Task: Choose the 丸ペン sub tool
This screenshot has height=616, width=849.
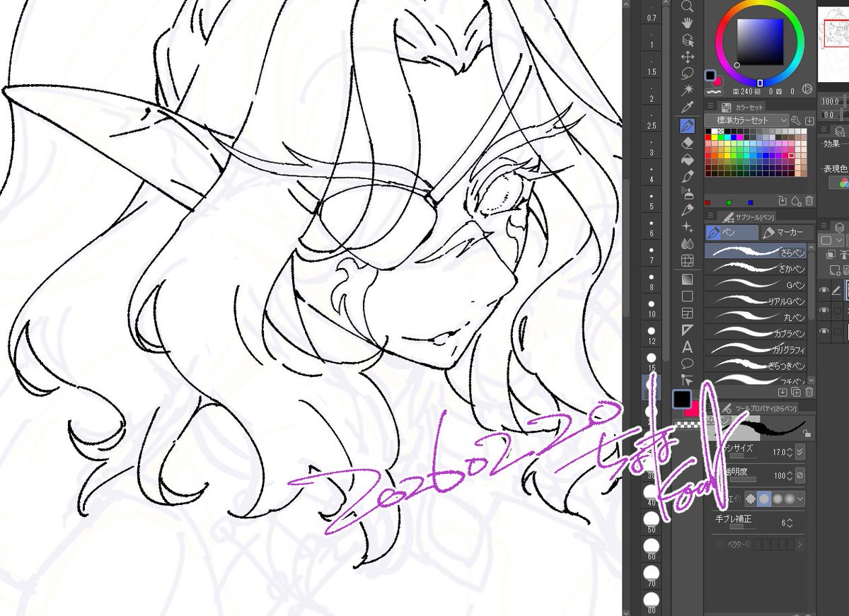Action: 756,317
